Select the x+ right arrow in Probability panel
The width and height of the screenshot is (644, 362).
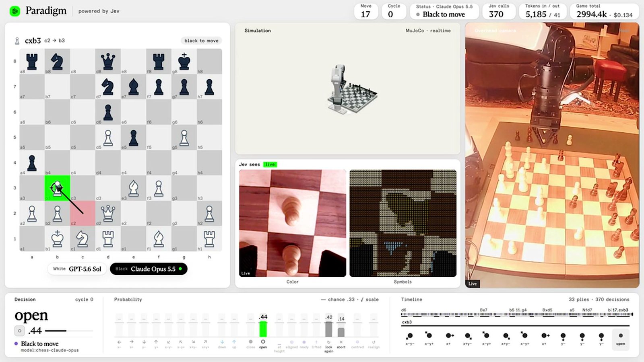pos(132,342)
